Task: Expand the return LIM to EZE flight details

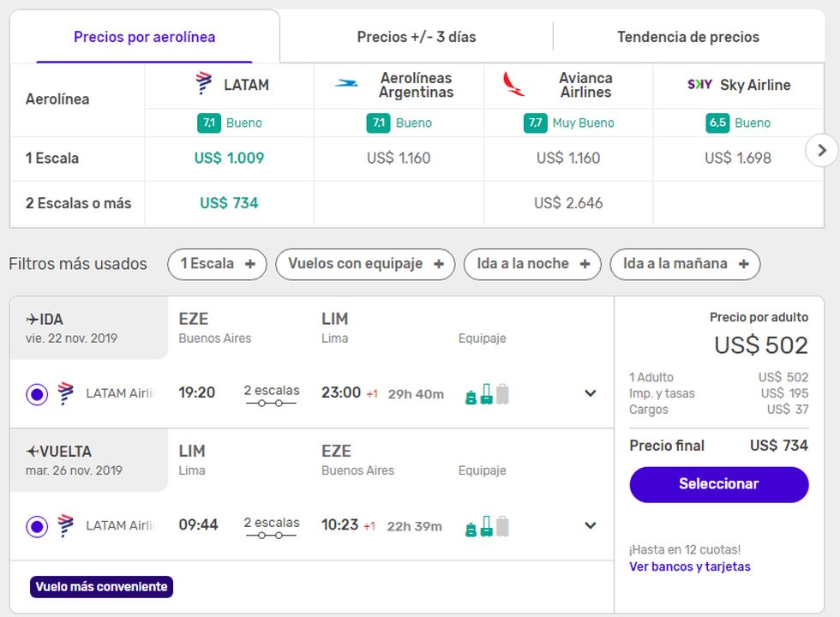Action: point(590,526)
